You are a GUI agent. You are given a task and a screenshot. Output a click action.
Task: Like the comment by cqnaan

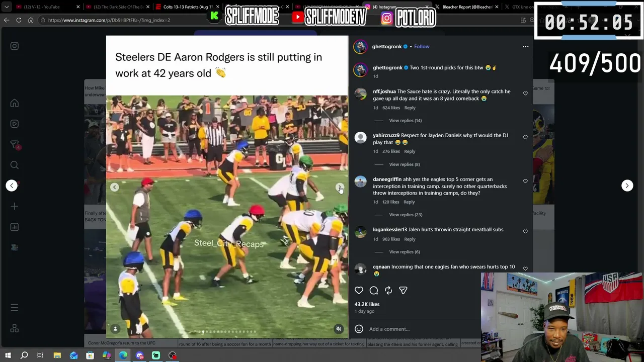tap(525, 268)
